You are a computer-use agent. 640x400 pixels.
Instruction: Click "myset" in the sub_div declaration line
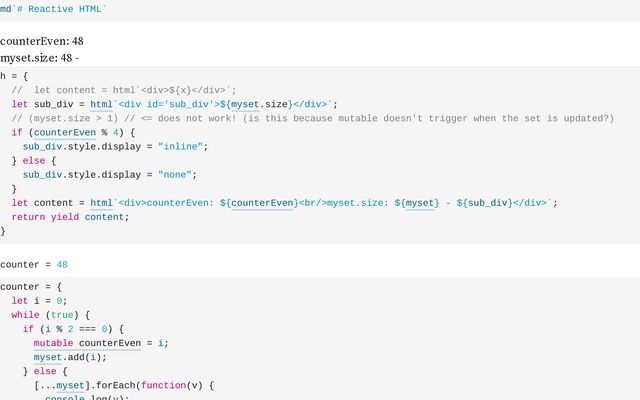click(x=245, y=104)
